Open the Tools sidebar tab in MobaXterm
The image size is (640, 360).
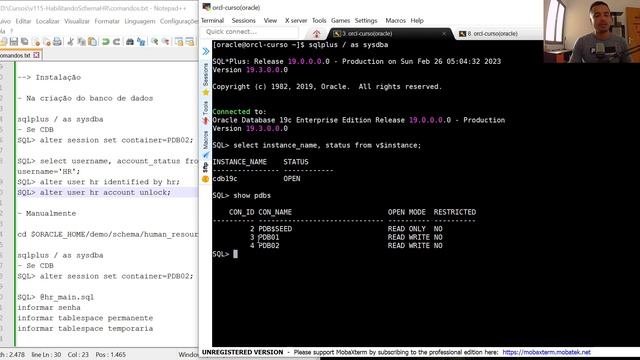pyautogui.click(x=205, y=107)
